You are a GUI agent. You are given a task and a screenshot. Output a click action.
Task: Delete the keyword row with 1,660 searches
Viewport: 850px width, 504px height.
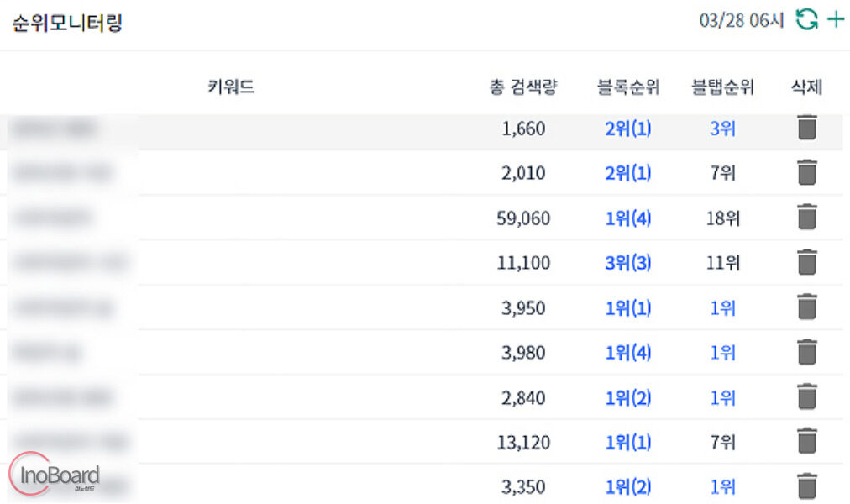[x=807, y=128]
